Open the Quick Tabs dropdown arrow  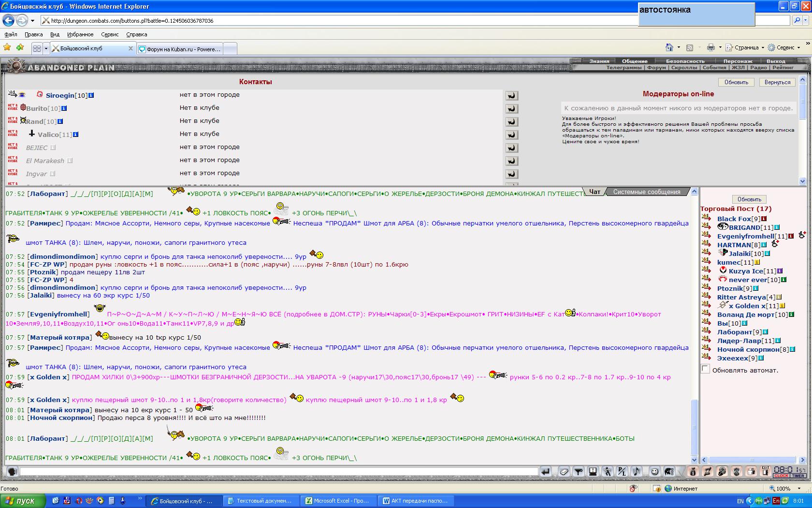pyautogui.click(x=46, y=48)
